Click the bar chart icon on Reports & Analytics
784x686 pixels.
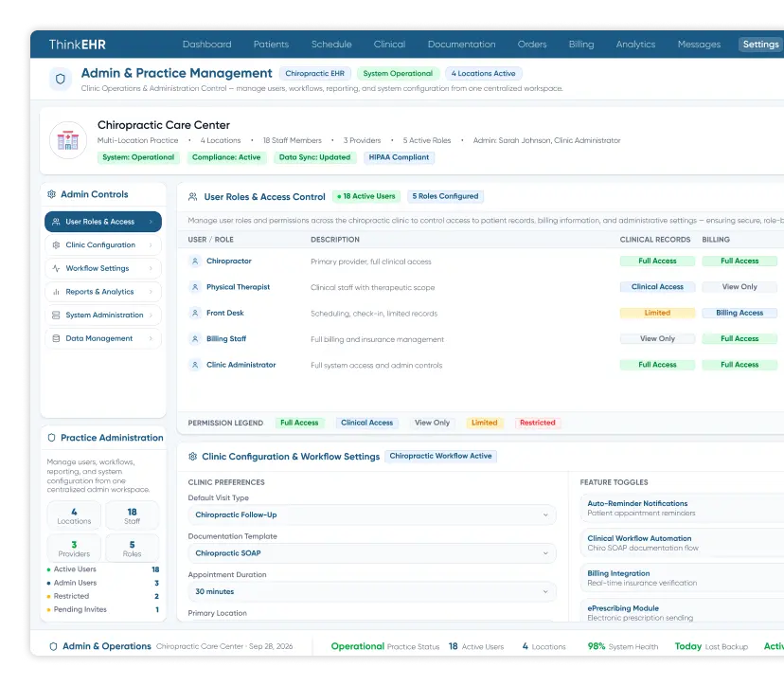pos(56,292)
